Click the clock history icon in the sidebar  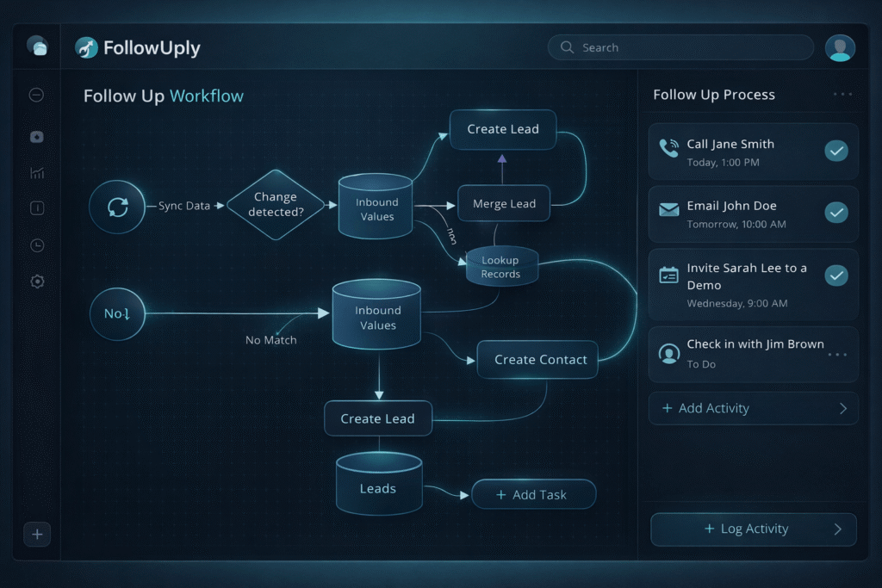(x=36, y=244)
